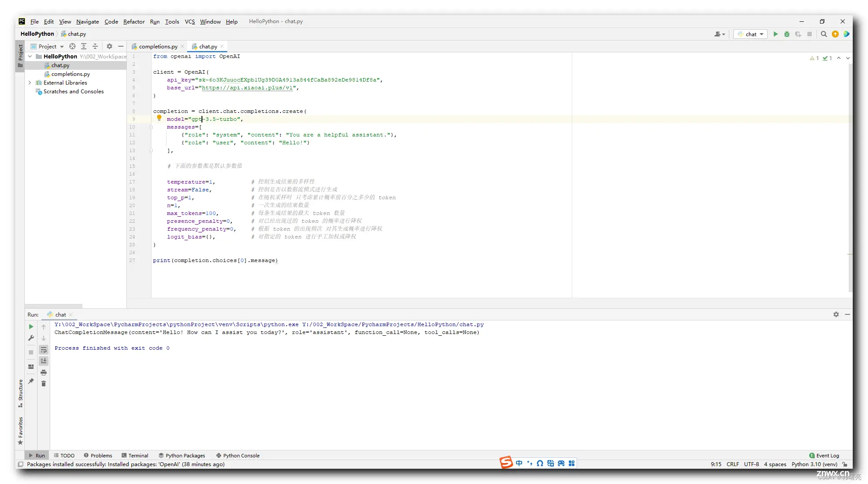Viewport: 868px width, 484px height.
Task: Open the api.xiaoai.plus URL link in code
Action: pyautogui.click(x=247, y=88)
